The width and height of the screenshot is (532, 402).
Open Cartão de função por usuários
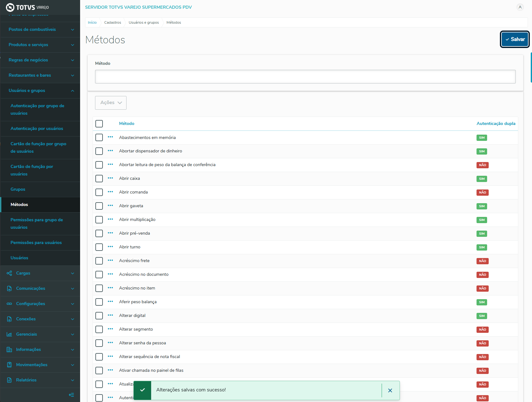(x=40, y=170)
